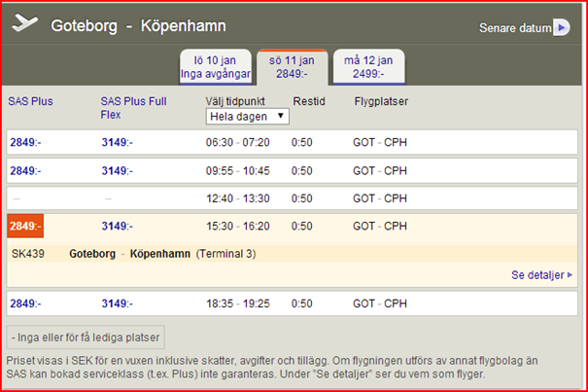The image size is (588, 392).
Task: Click the highlighted orange 2849 price
Action: click(x=25, y=227)
